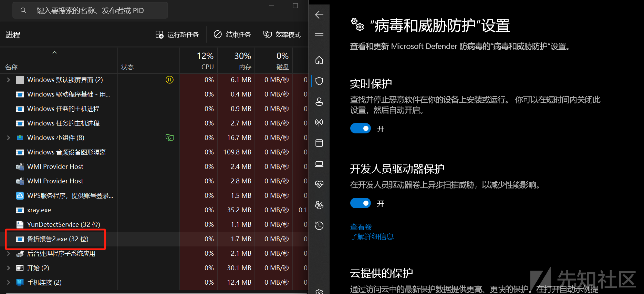This screenshot has width=644, height=294.
Task: Expand Windows 默认锁屏界面 (2) group
Action: [8, 80]
